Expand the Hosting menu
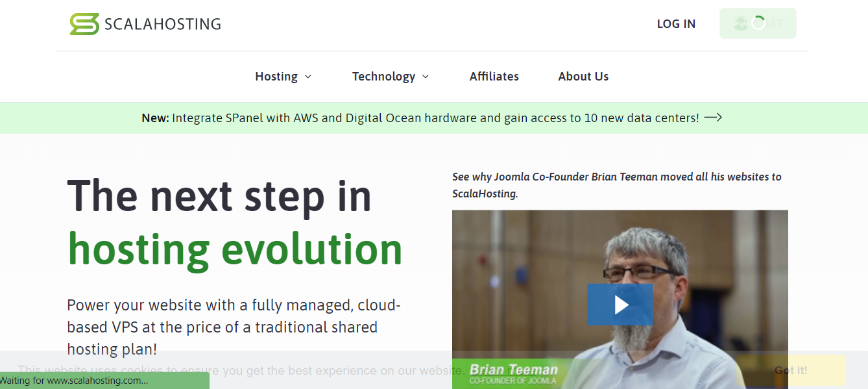This screenshot has height=389, width=868. click(283, 76)
